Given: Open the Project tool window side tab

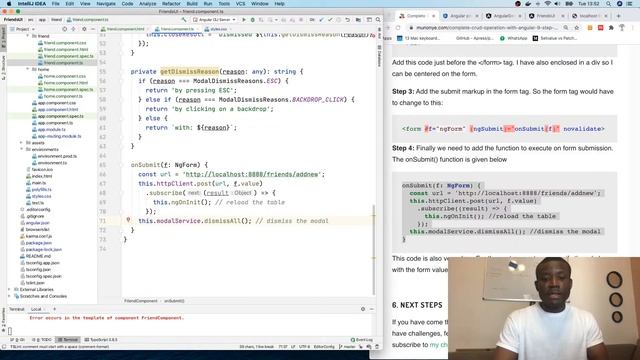Looking at the screenshot, I should click(x=3, y=39).
